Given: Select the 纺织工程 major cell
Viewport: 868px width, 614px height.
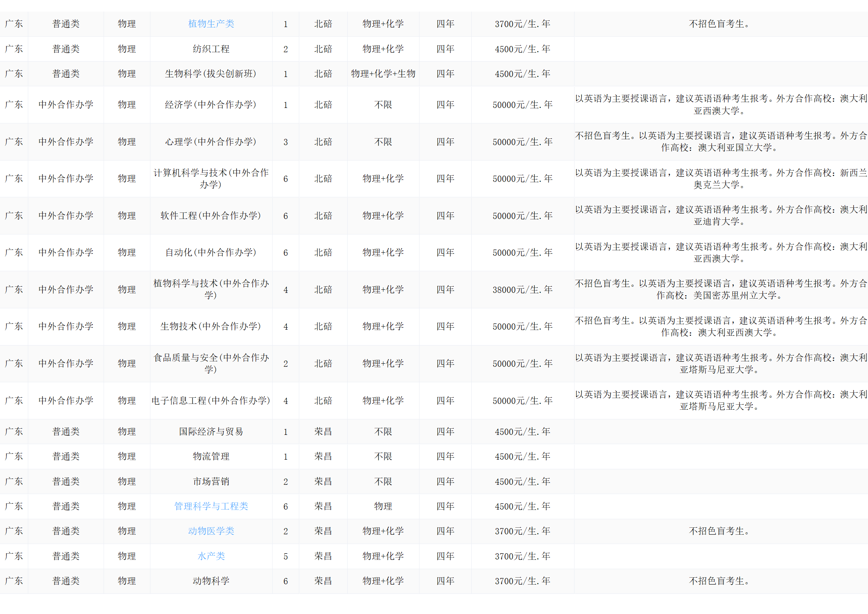Looking at the screenshot, I should point(211,49).
